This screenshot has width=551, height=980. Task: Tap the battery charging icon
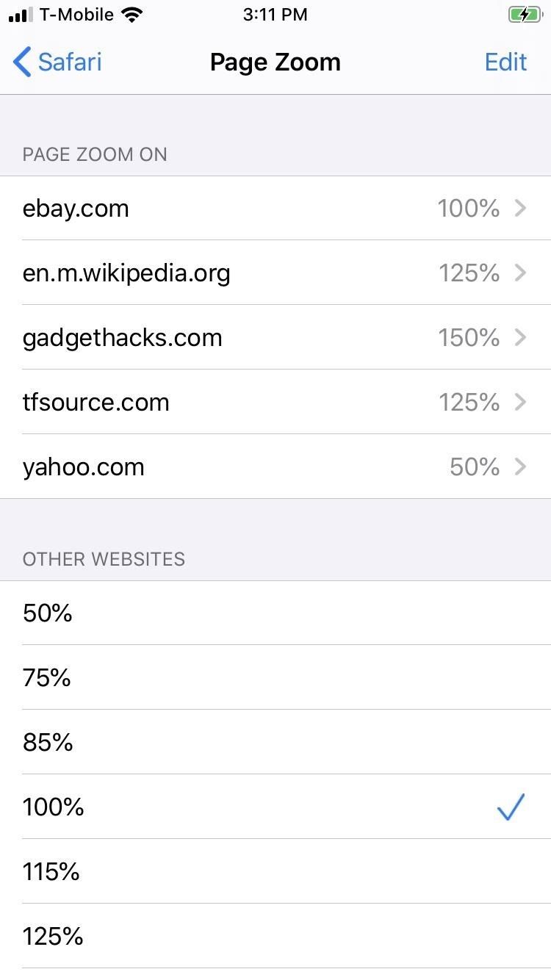tap(523, 14)
